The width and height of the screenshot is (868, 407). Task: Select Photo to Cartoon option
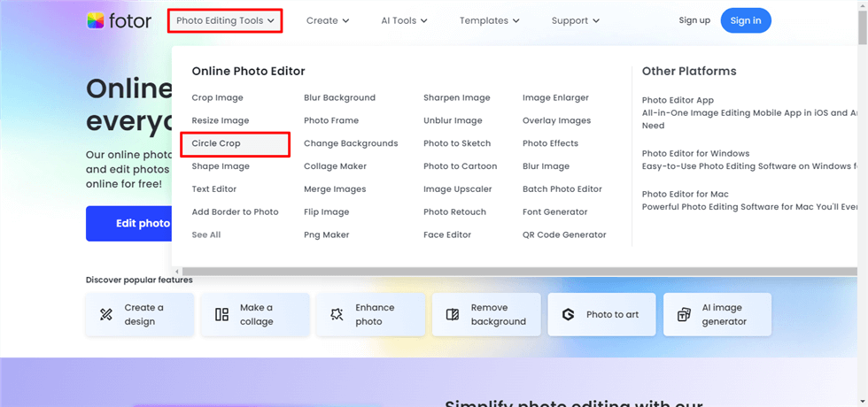tap(460, 166)
